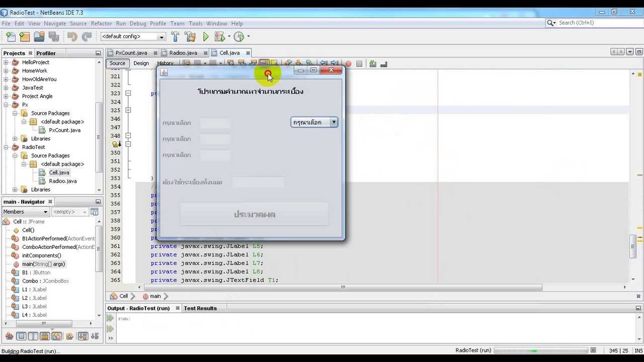Open the กรุณาเลือก combo box in running window
The image size is (644, 362).
(x=314, y=122)
